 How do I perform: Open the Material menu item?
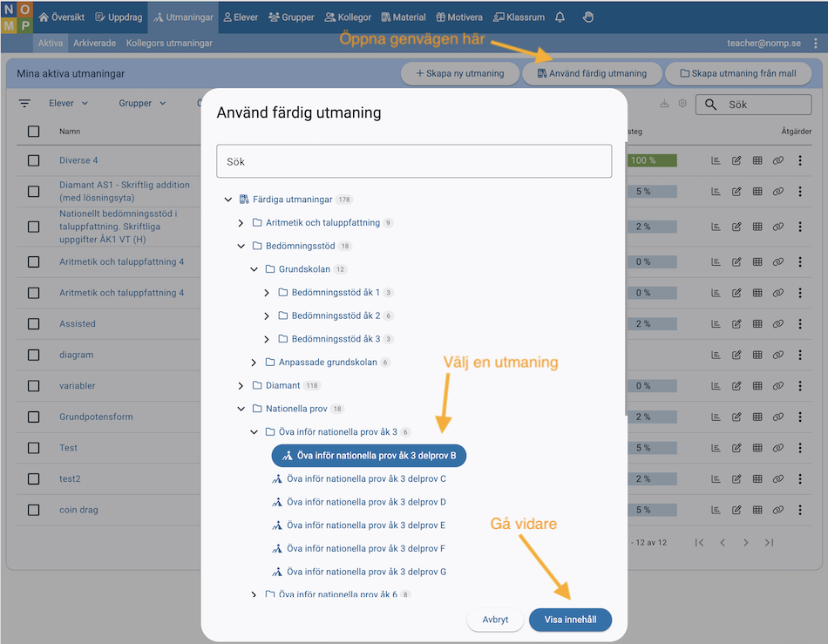point(403,17)
